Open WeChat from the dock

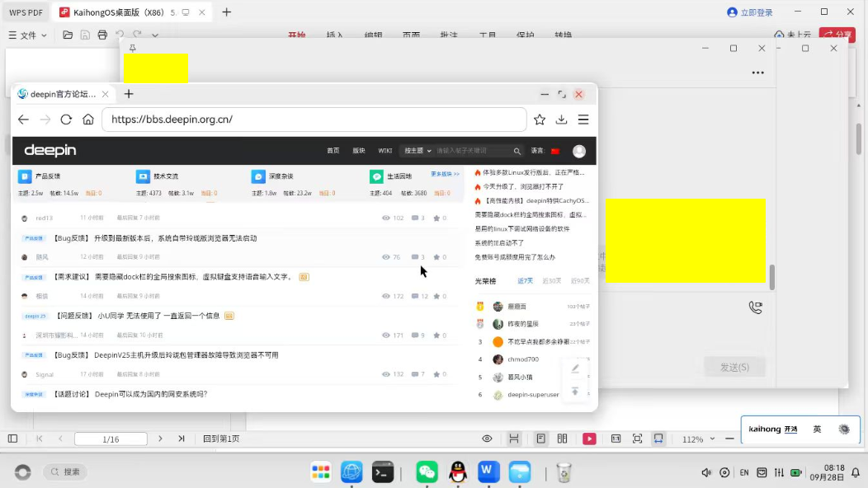coord(427,472)
